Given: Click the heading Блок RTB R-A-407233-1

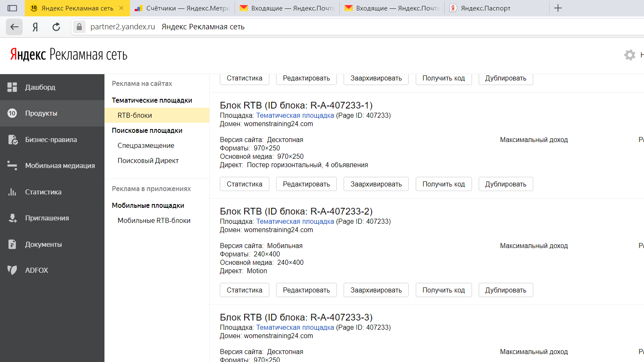Looking at the screenshot, I should [x=296, y=105].
